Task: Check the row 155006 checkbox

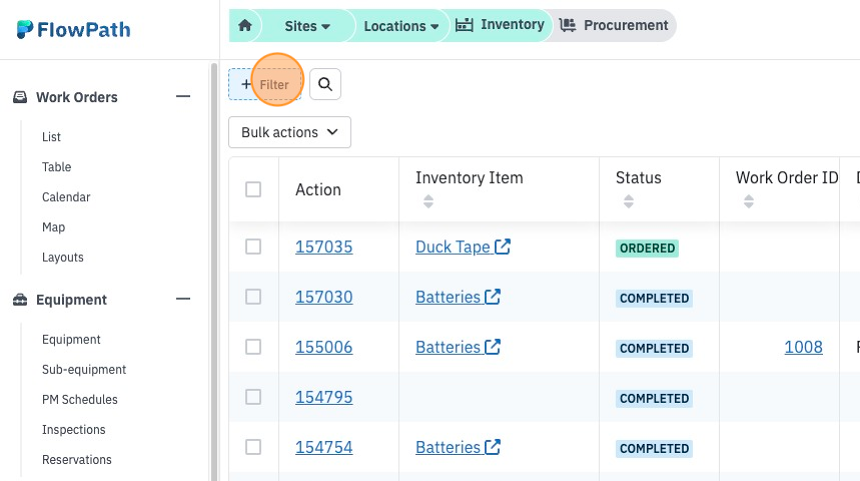Action: click(253, 347)
